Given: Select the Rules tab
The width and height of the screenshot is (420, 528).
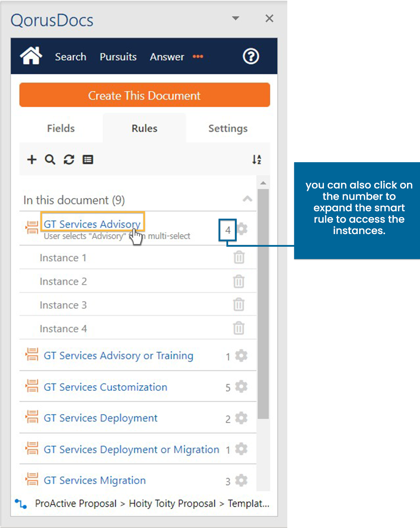Looking at the screenshot, I should (x=144, y=128).
